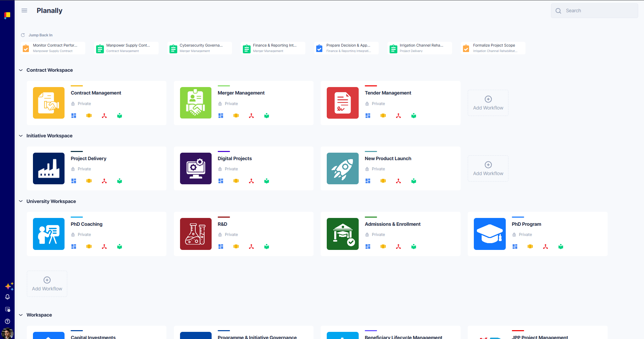This screenshot has height=339, width=644.
Task: Open board view icon for Project Delivery
Action: 74,181
